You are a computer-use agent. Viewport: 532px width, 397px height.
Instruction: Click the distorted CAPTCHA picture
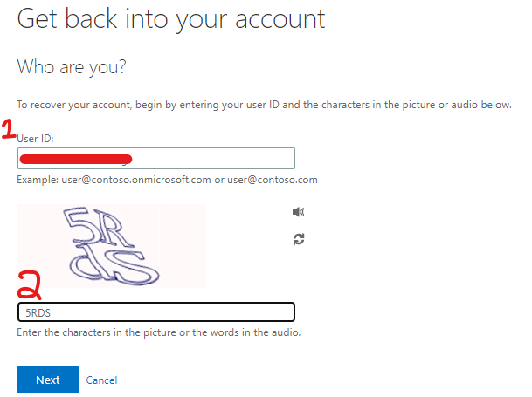pos(111,246)
